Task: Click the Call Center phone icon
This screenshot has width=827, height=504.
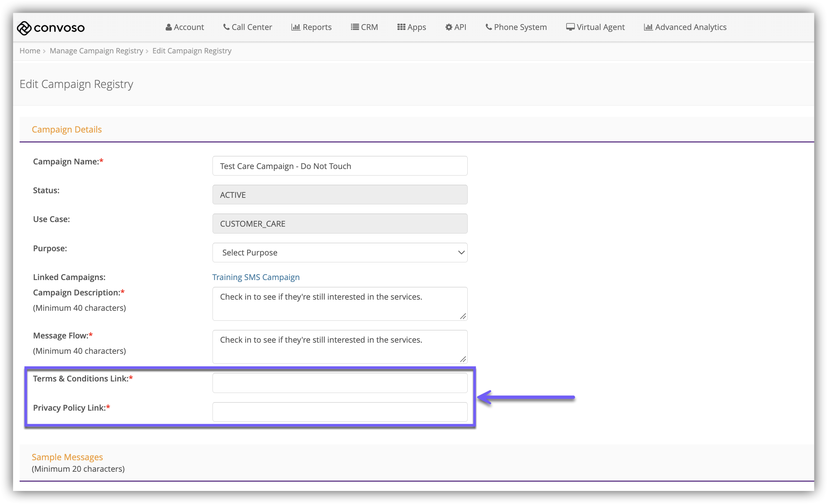Action: coord(226,27)
